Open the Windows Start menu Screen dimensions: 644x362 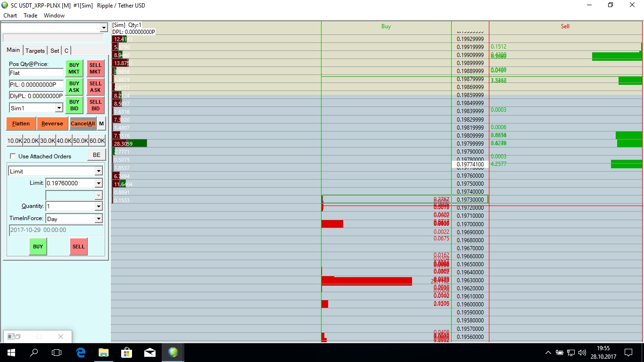pos(11,353)
